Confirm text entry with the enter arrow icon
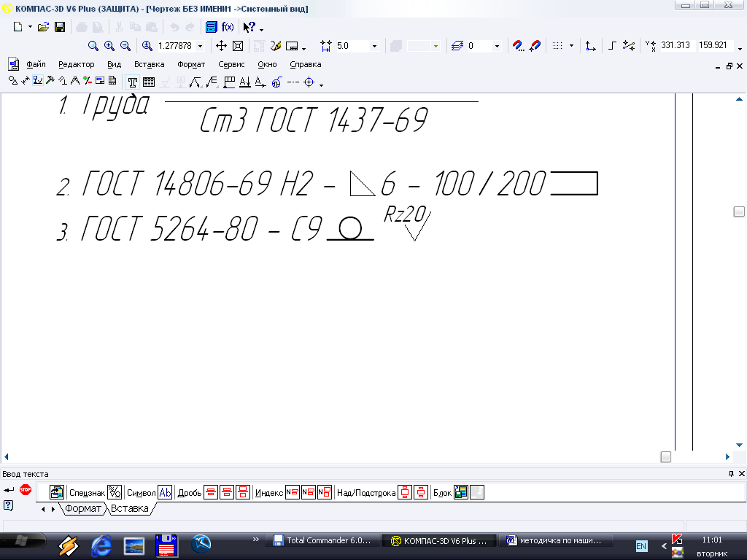 pos(9,490)
